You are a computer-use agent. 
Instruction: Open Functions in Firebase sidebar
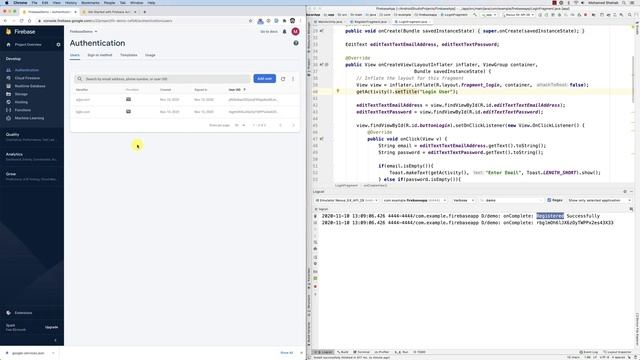22,110
